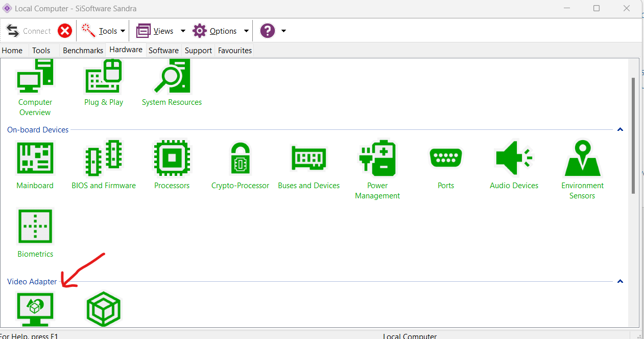The height and width of the screenshot is (339, 644).
Task: Switch to the Benchmarks tab
Action: (83, 50)
